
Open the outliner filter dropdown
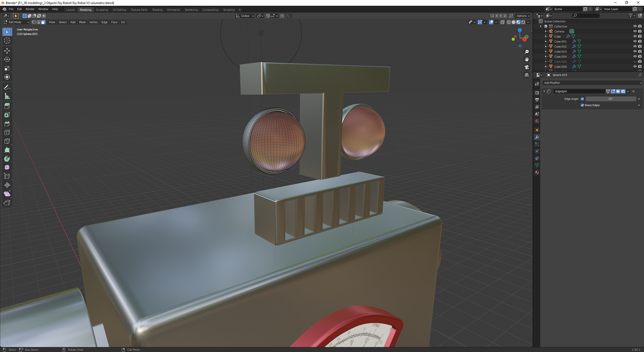pos(632,15)
